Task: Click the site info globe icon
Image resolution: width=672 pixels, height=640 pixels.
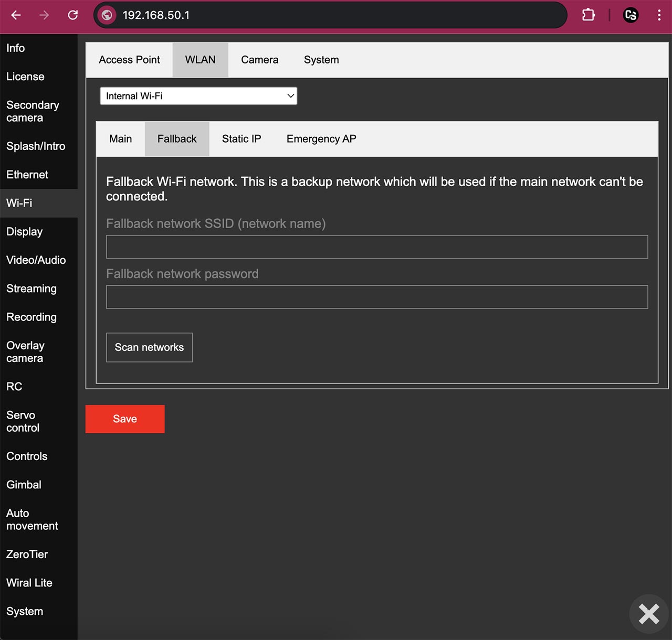Action: 107,15
